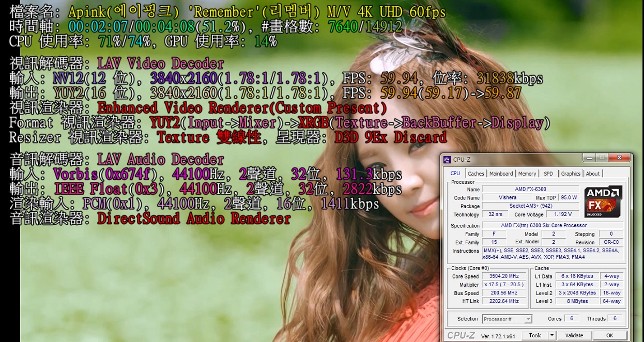The width and height of the screenshot is (644, 342).
Task: Show the About tab
Action: pos(593,174)
